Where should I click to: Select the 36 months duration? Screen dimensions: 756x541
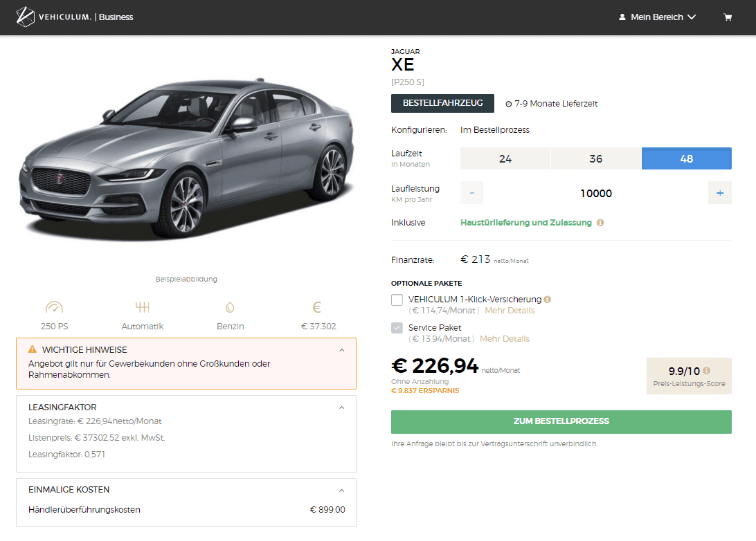tap(596, 158)
